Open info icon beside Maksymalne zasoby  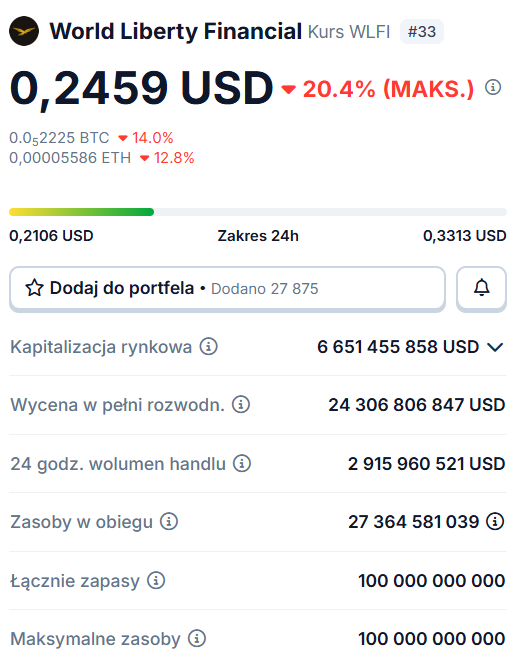tap(197, 638)
